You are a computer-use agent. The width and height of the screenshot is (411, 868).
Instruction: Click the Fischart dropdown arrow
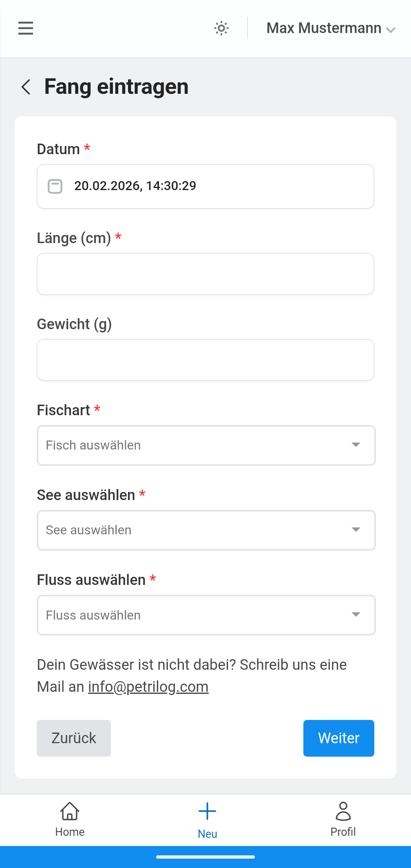coord(356,445)
